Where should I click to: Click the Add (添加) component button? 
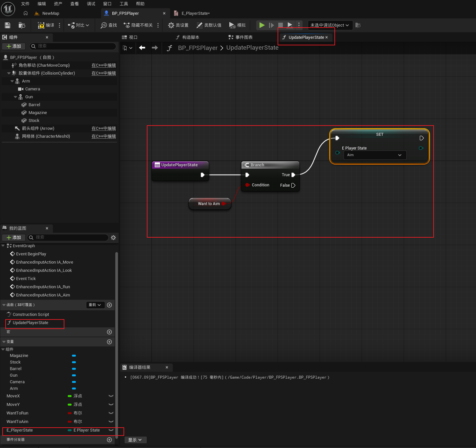(x=14, y=46)
